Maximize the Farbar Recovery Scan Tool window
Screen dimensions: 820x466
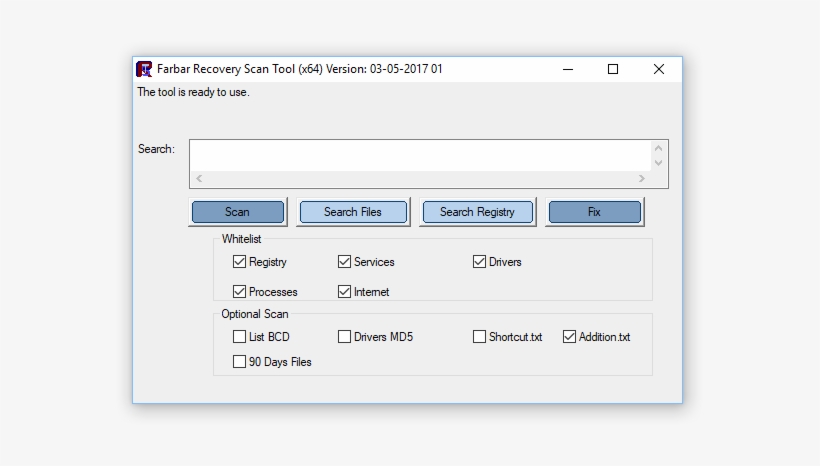click(613, 69)
